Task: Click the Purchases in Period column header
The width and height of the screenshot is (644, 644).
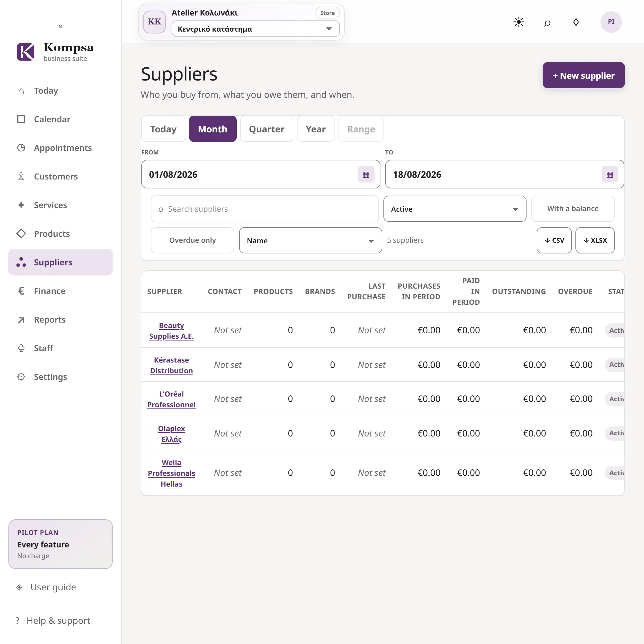Action: [419, 291]
